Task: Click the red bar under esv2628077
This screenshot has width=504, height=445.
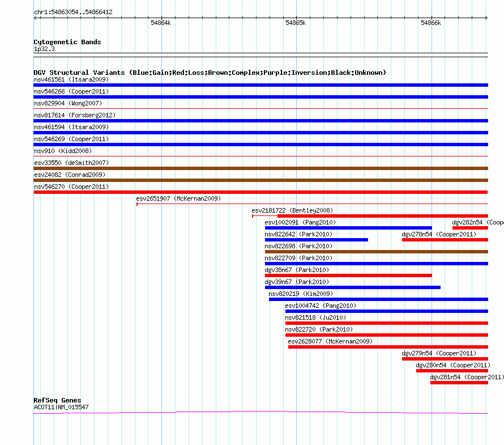Action: (388, 347)
